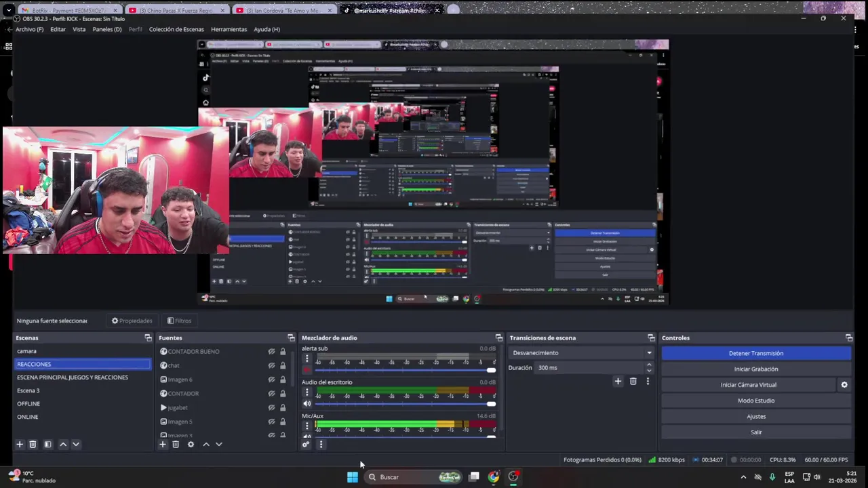868x488 pixels.
Task: Move scene down arrow in Escenas
Action: [76, 445]
